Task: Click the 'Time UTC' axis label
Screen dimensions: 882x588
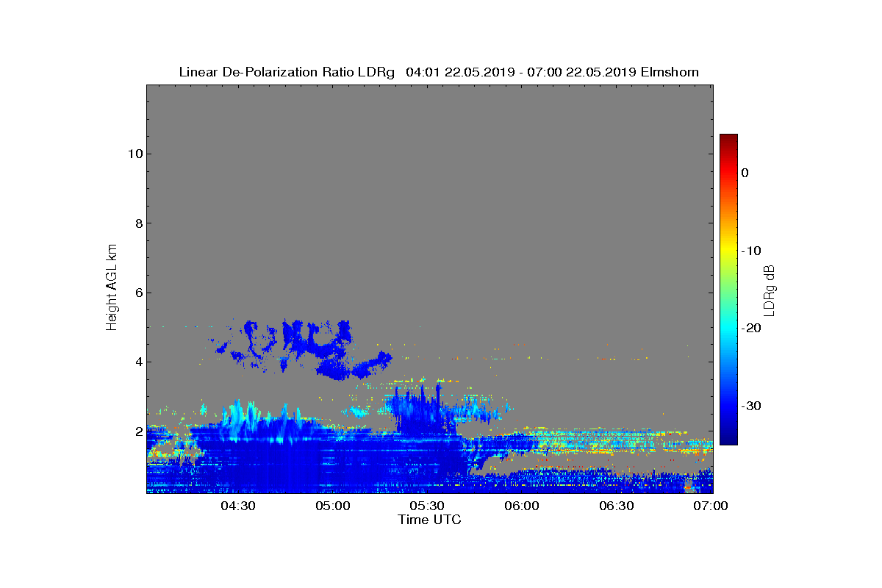Action: [x=429, y=520]
